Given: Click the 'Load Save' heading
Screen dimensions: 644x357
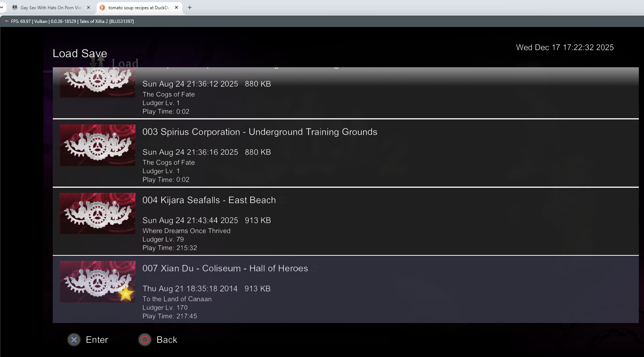Looking at the screenshot, I should [80, 53].
